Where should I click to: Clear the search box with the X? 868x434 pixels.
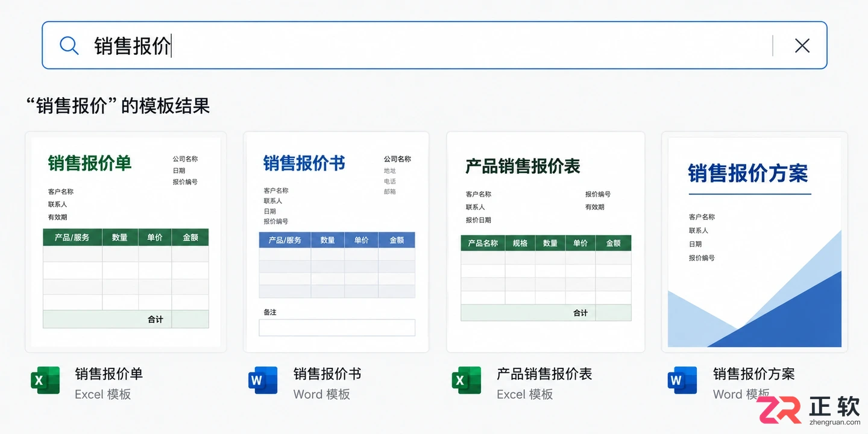(x=802, y=46)
